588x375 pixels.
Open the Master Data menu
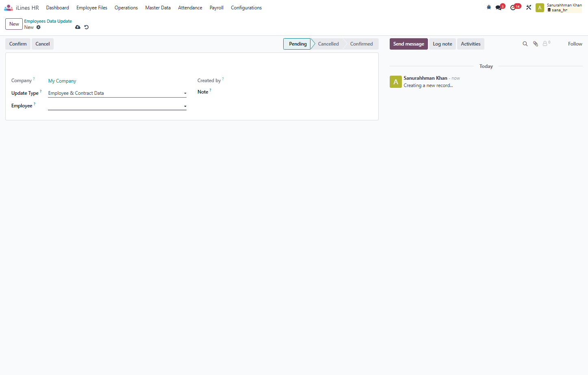158,8
